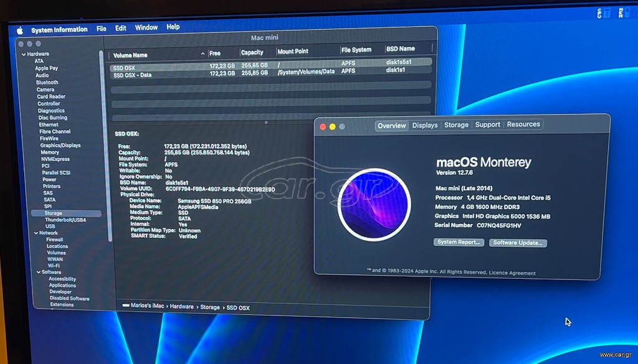
Task: Select Printers in the sidebar
Action: click(x=52, y=187)
